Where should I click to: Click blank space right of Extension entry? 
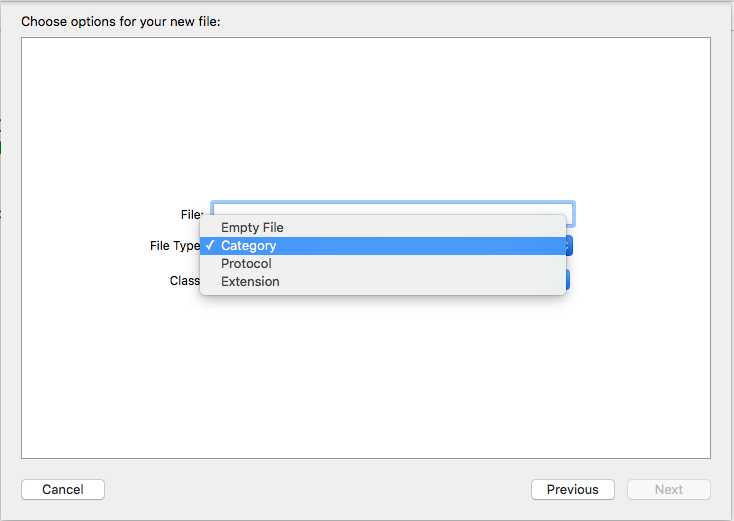point(421,281)
